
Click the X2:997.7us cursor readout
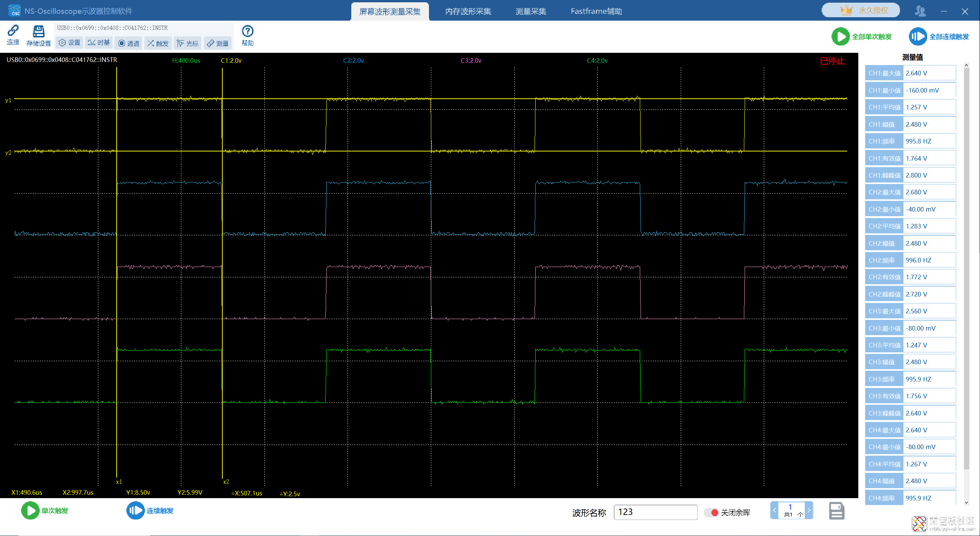(78, 492)
